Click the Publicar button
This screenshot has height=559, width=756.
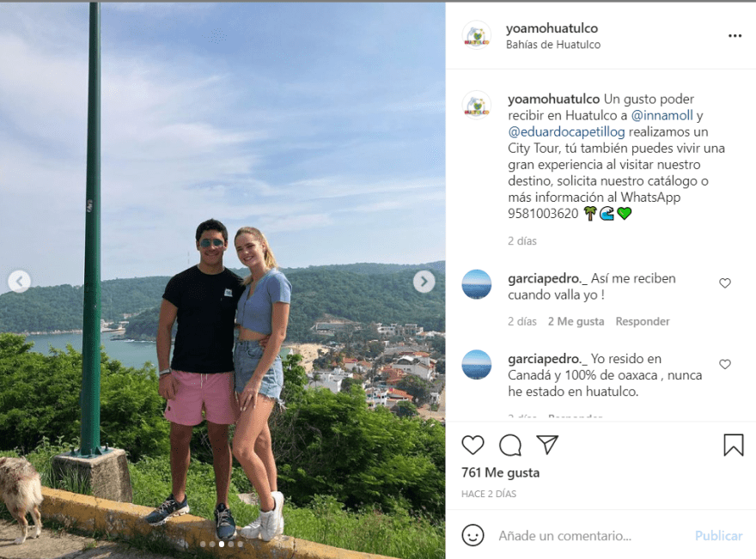tap(718, 536)
